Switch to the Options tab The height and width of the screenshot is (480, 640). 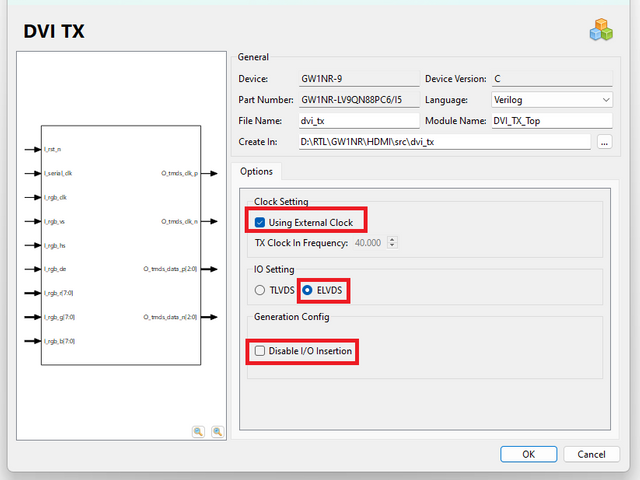[x=257, y=171]
